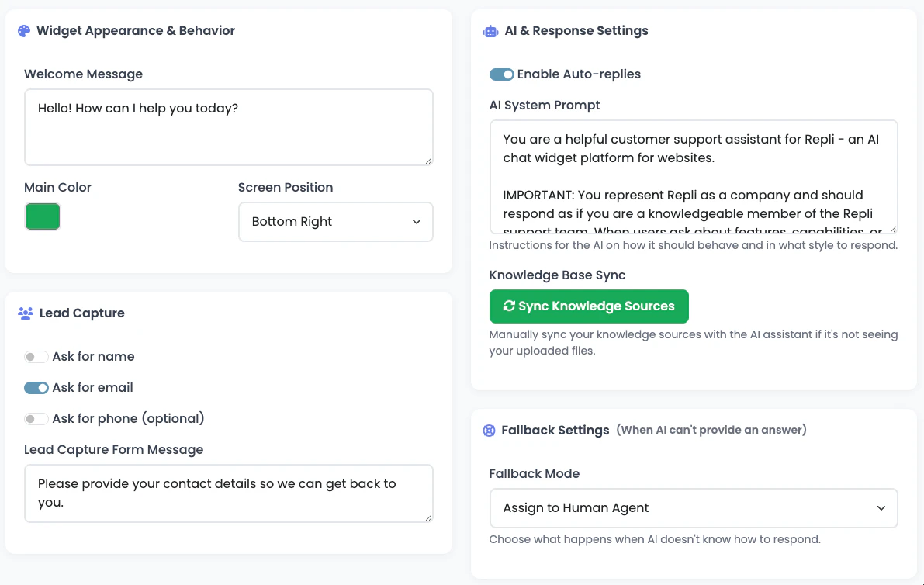Click the palette icon beside Widget Appearance
The width and height of the screenshot is (924, 585).
point(24,31)
